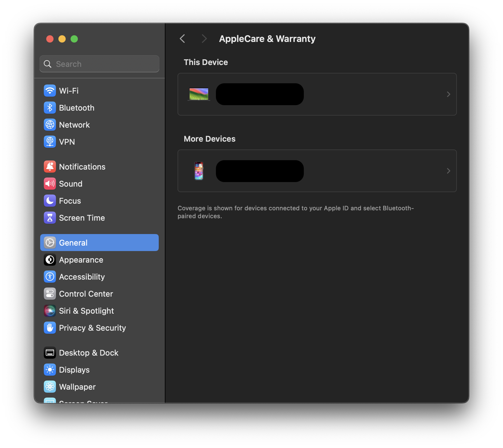Open Displays settings label

(x=74, y=370)
